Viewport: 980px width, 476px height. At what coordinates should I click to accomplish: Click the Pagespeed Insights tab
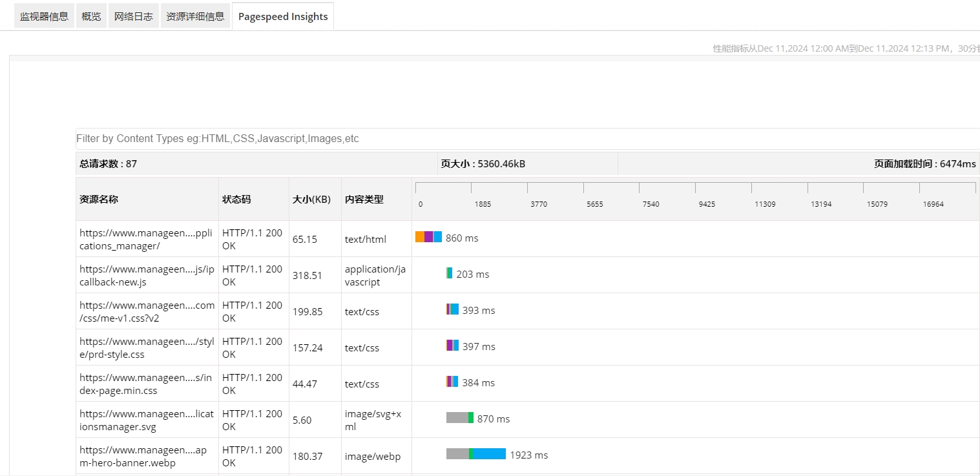(x=283, y=17)
